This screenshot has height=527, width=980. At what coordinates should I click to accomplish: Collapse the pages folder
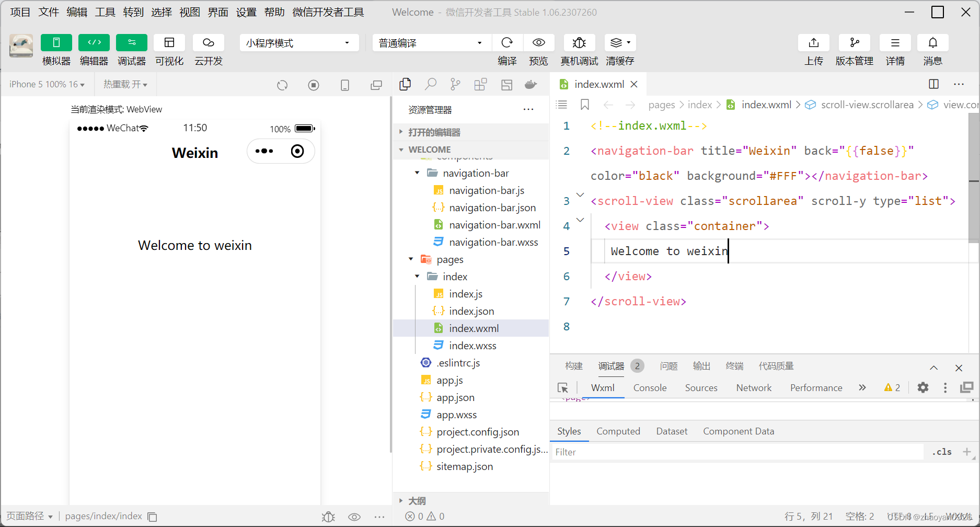click(470, 259)
